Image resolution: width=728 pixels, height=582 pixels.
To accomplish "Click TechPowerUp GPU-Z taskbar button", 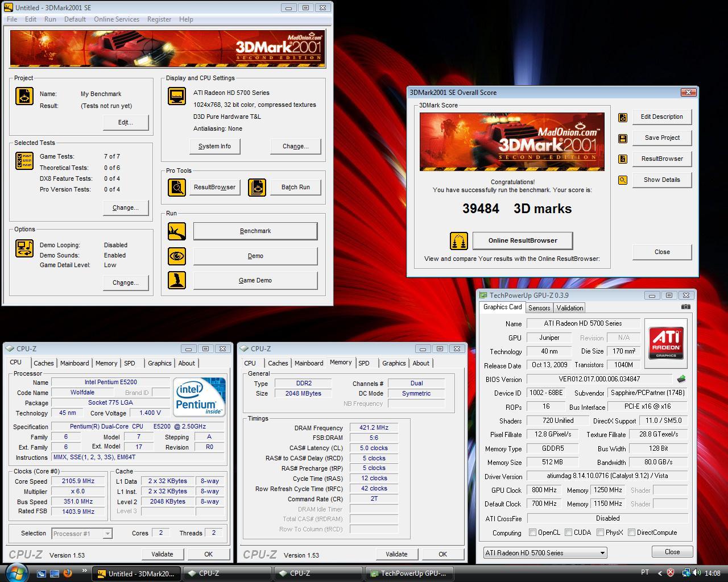I will tap(409, 573).
